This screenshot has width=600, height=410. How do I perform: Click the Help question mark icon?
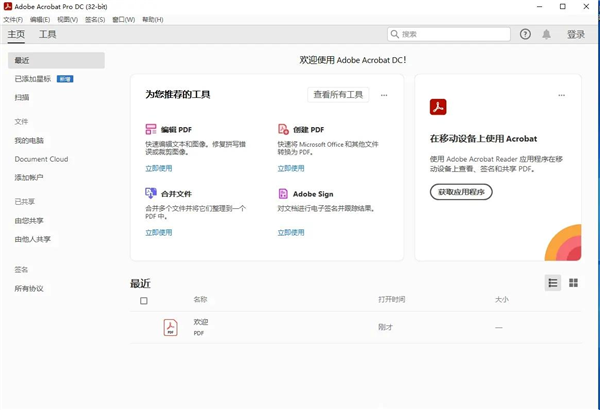coord(526,34)
